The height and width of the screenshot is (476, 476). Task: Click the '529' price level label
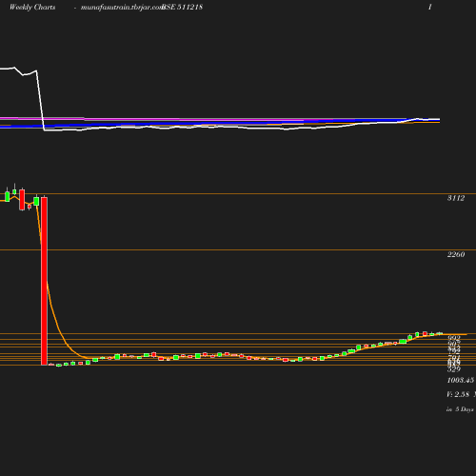coord(454,369)
